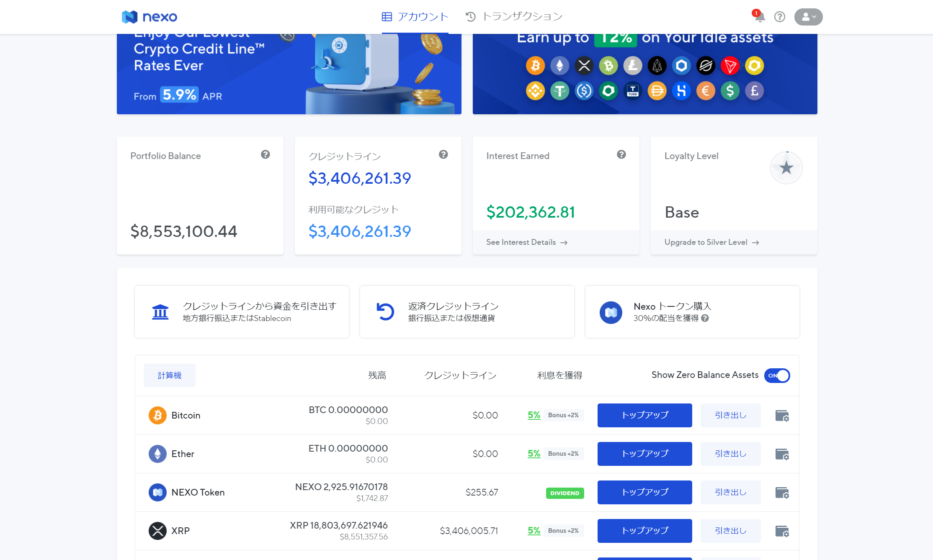Viewport: 933px width, 560px height.
Task: Click the Nexo logo
Action: 149,17
